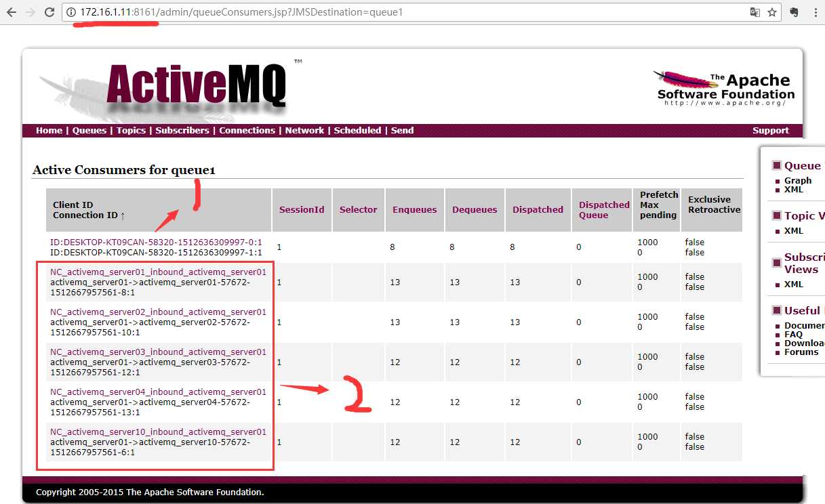Open the Topics page
825x504 pixels.
tap(131, 131)
